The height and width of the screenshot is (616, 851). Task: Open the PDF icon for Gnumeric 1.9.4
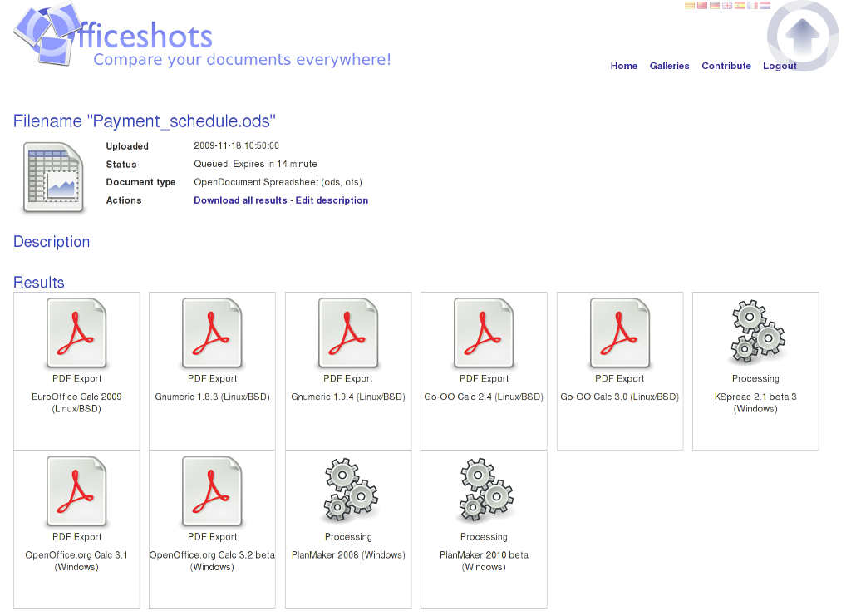(x=348, y=333)
